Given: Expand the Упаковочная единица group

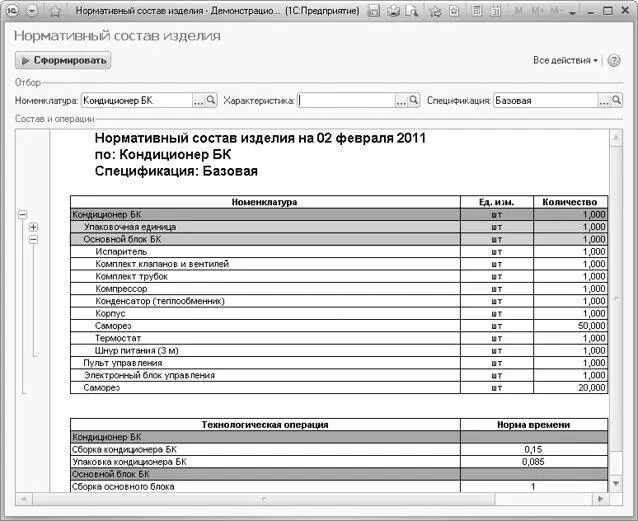Looking at the screenshot, I should click(x=33, y=227).
